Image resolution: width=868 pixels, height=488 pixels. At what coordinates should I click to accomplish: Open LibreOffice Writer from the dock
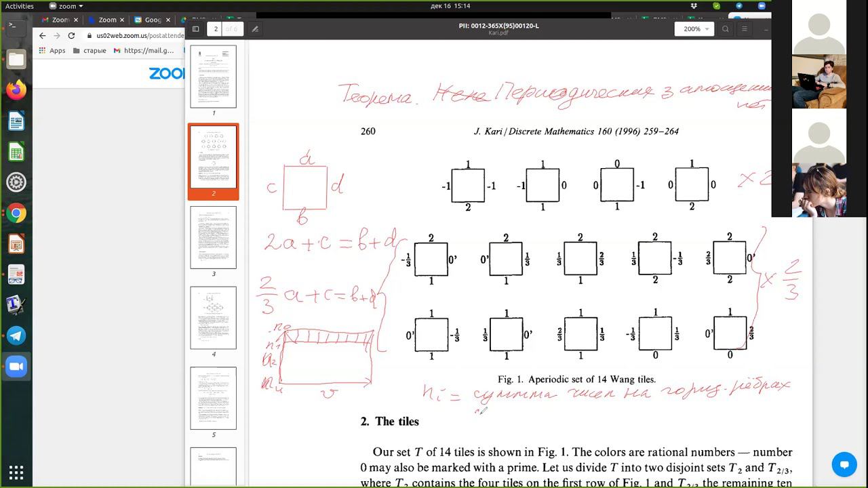(16, 121)
